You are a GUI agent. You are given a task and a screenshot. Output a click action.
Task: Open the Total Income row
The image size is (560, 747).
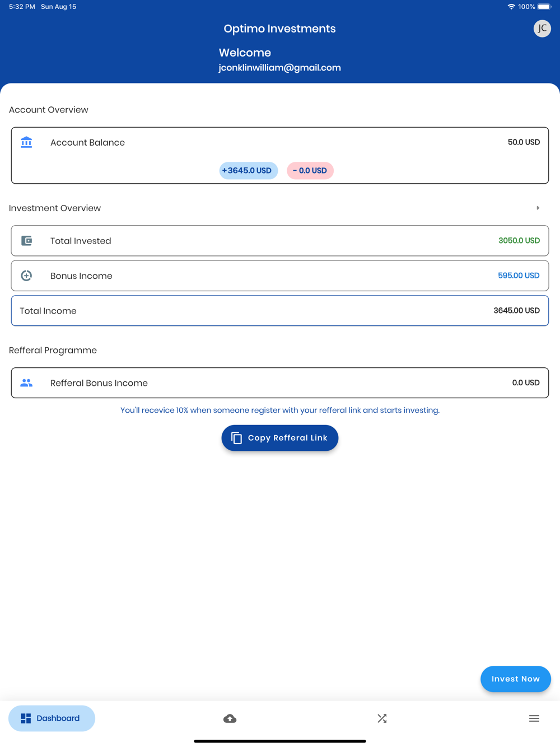[x=279, y=311]
